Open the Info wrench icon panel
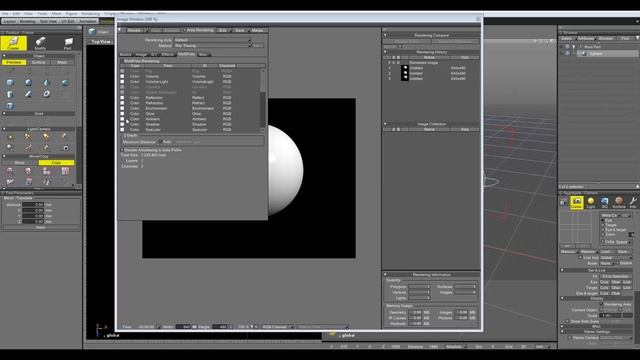Screen dimensions: 640x360 633,202
